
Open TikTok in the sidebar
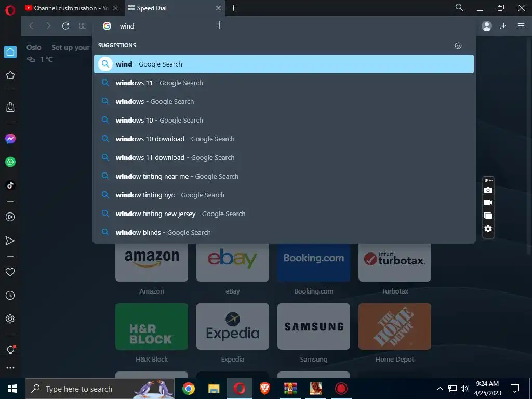pos(10,185)
